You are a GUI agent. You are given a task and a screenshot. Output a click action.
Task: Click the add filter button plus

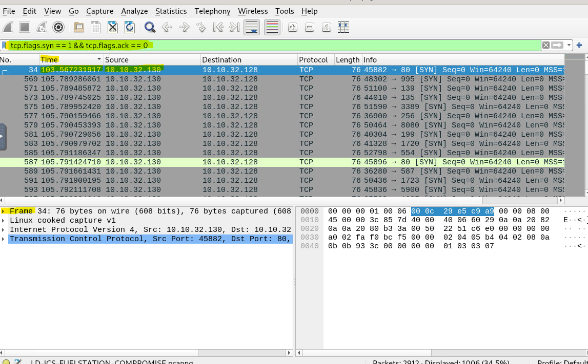pyautogui.click(x=579, y=46)
